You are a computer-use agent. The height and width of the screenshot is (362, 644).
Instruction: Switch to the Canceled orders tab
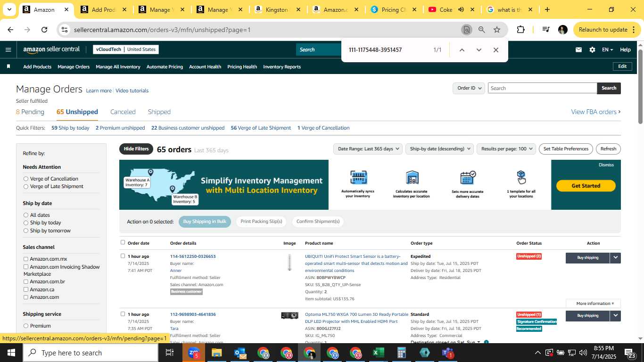[x=123, y=112]
